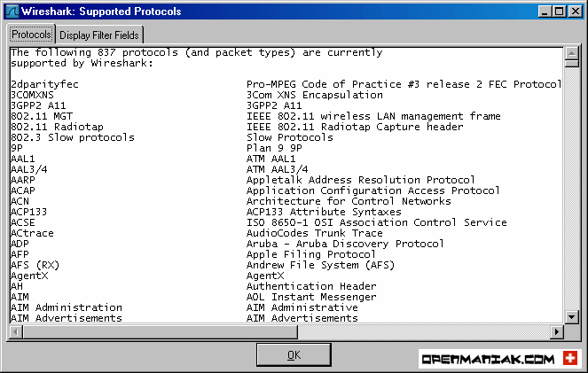Confirm with the OK button
Screen dimensions: 588x373
coord(294,354)
